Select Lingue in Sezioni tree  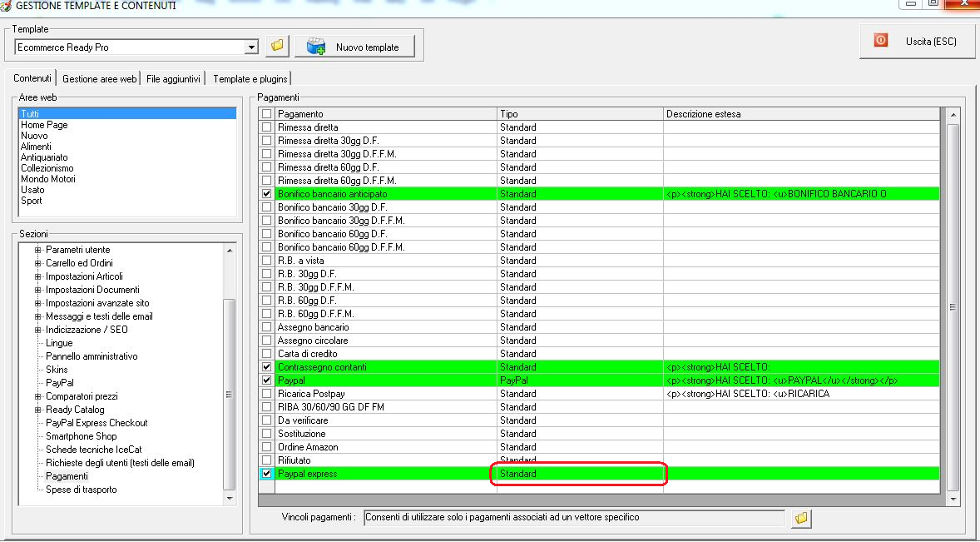[59, 342]
